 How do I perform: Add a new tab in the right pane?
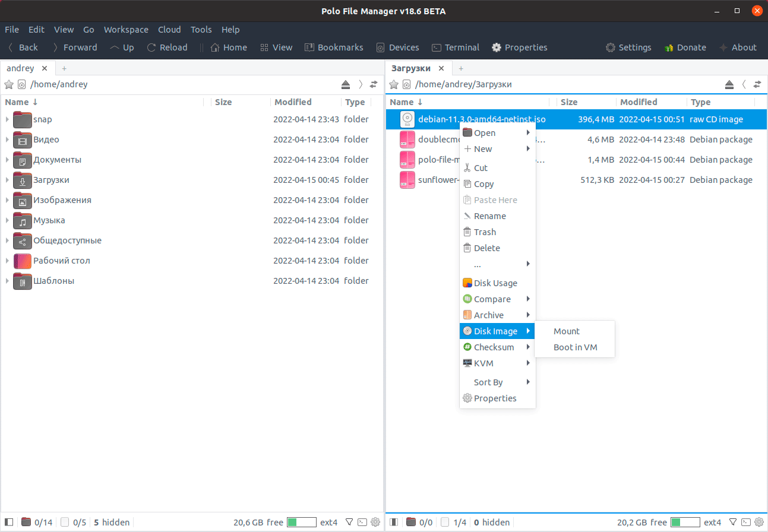(461, 68)
